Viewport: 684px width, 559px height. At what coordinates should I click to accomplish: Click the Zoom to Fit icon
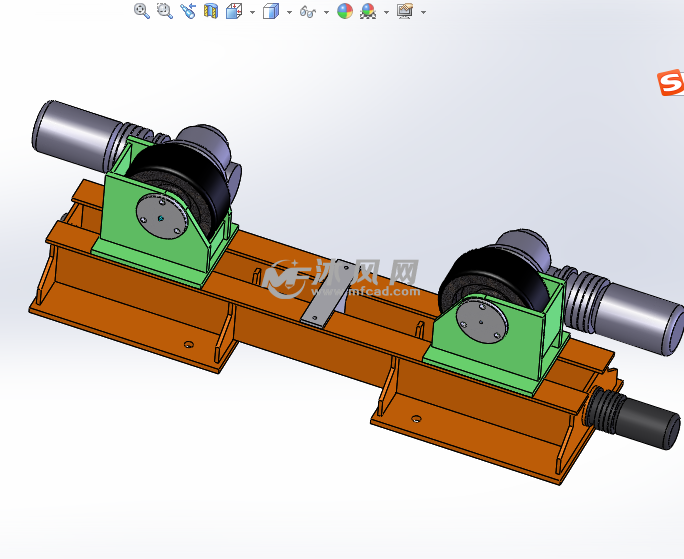coord(142,11)
